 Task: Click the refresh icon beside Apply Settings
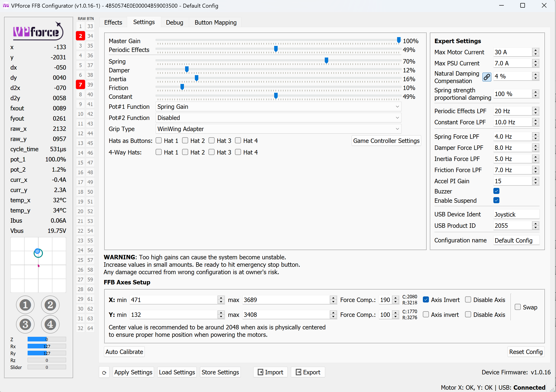pyautogui.click(x=104, y=372)
